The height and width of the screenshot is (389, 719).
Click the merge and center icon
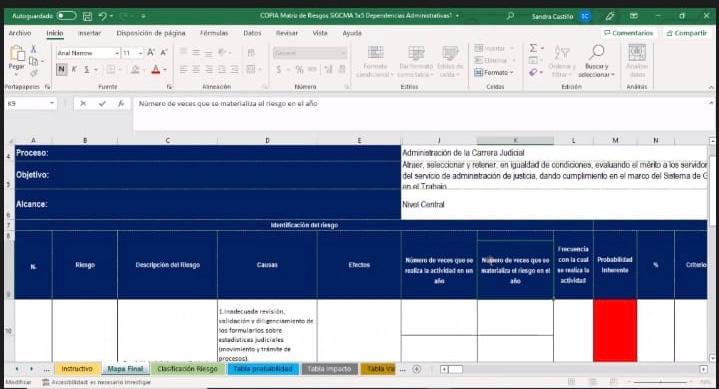tap(250, 69)
